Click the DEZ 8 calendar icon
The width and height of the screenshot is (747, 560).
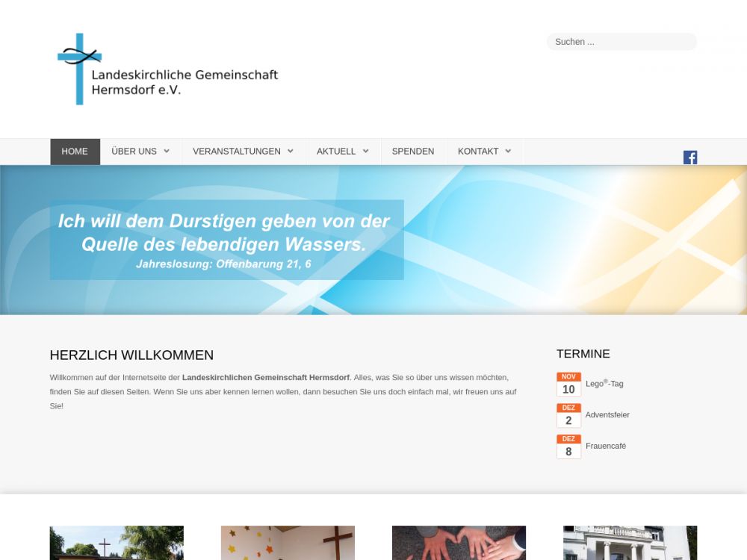click(x=568, y=447)
